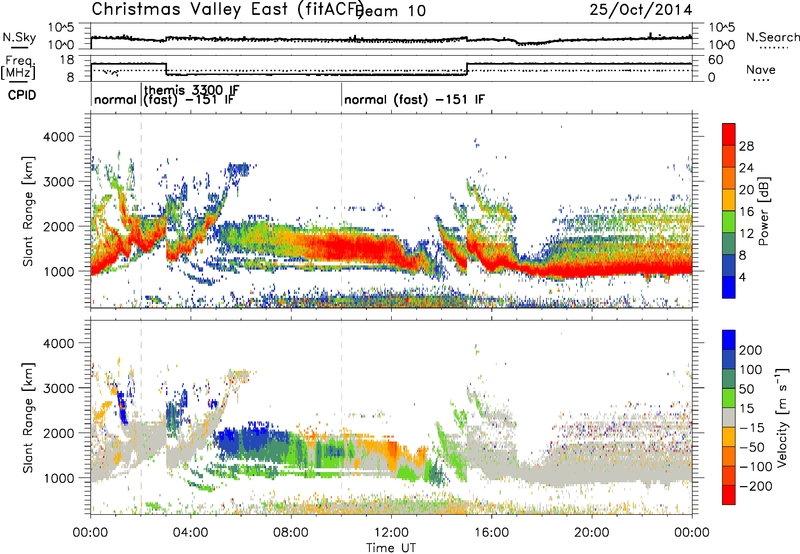
Task: Pick the light green 12–16 dB power segment
Action: coord(729,222)
